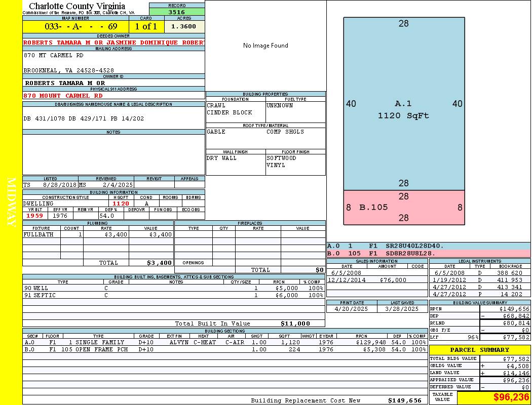Screen dimensions: 532x405
Task: Select floor finish VINYL
Action: click(x=276, y=166)
